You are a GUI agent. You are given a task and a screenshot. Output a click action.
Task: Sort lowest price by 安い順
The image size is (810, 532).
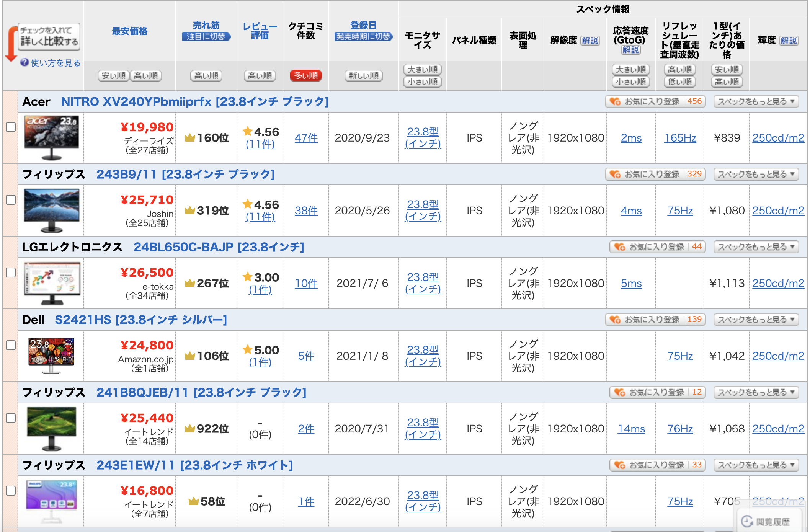point(113,75)
